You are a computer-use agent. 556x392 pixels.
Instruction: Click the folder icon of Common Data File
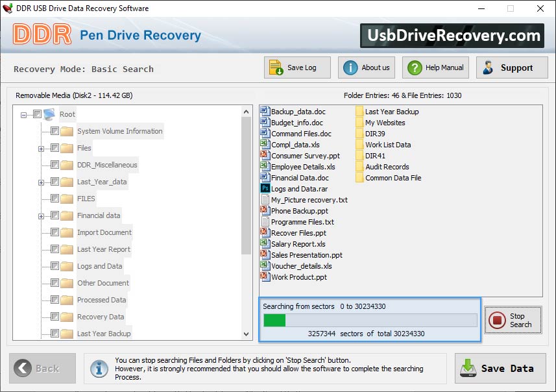pos(359,177)
